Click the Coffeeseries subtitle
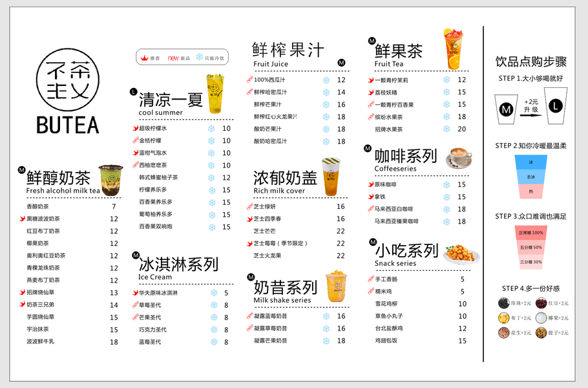This screenshot has width=588, height=388. 395,169
